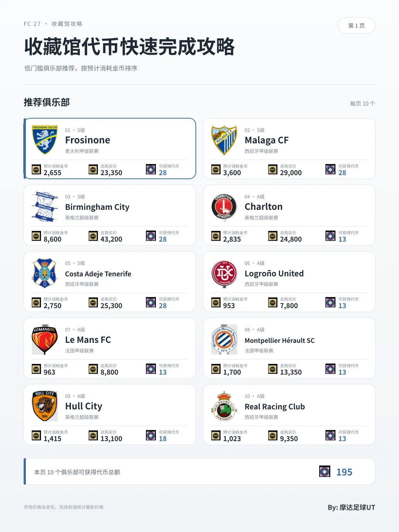Click the Frosinone club crest

[x=45, y=140]
